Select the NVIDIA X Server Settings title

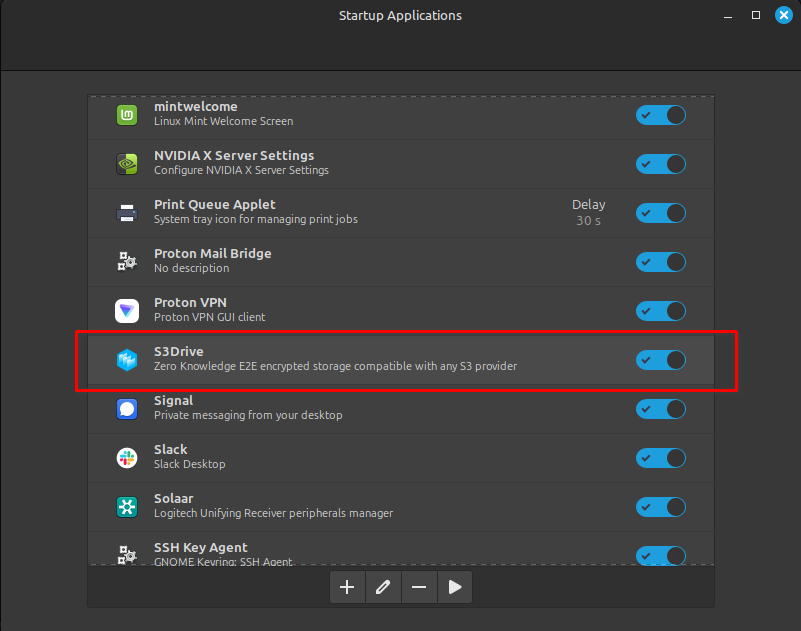[x=234, y=155]
